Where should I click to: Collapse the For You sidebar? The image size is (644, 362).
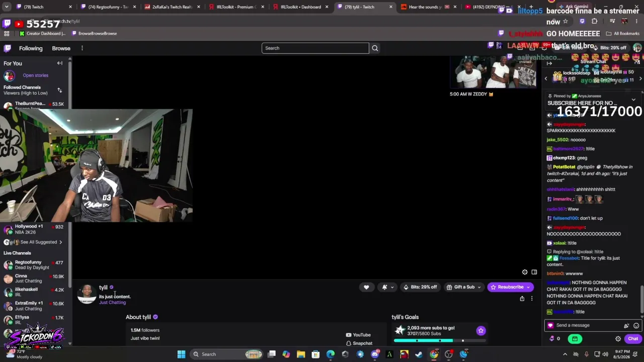[59, 63]
